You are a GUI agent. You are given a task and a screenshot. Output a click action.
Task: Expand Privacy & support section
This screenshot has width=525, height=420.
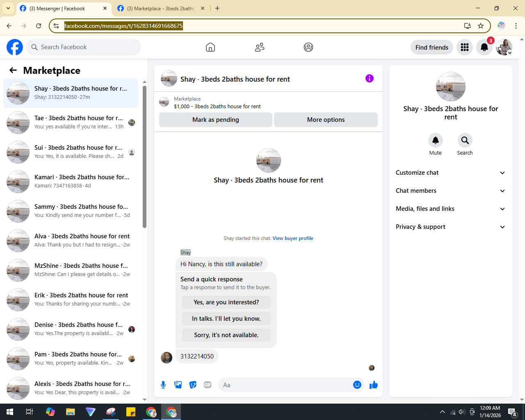pyautogui.click(x=450, y=227)
